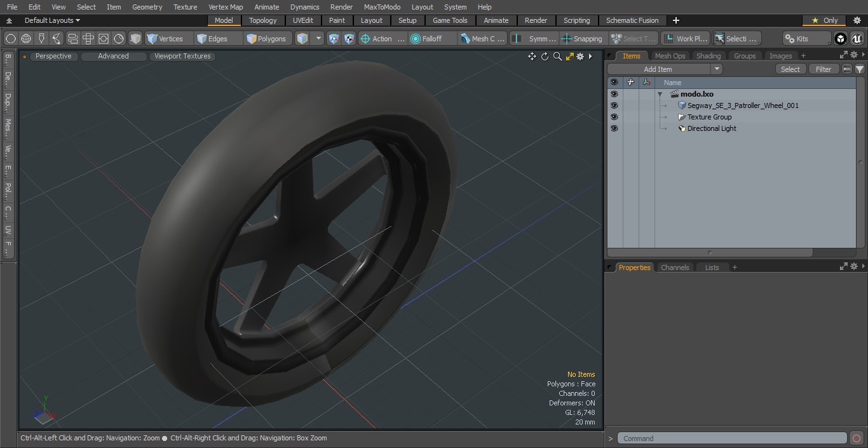The height and width of the screenshot is (448, 868).
Task: Switch to the Topology layout tab
Action: tap(262, 20)
